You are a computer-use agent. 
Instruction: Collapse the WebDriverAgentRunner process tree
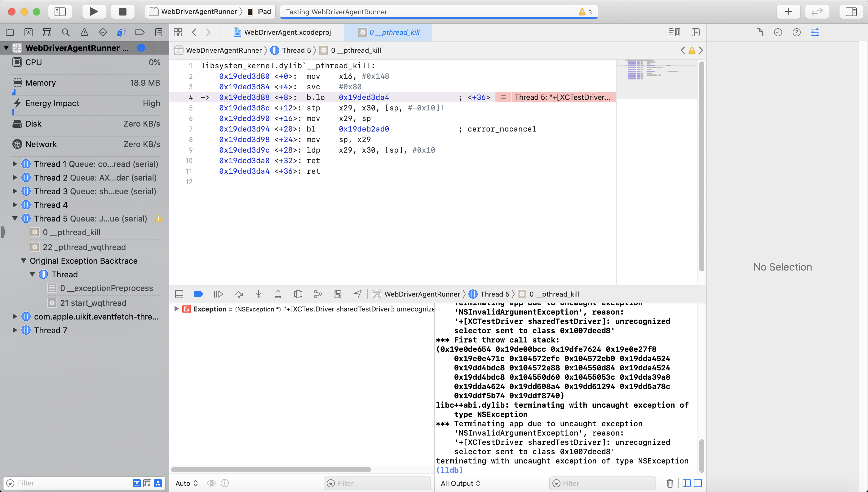tap(7, 48)
